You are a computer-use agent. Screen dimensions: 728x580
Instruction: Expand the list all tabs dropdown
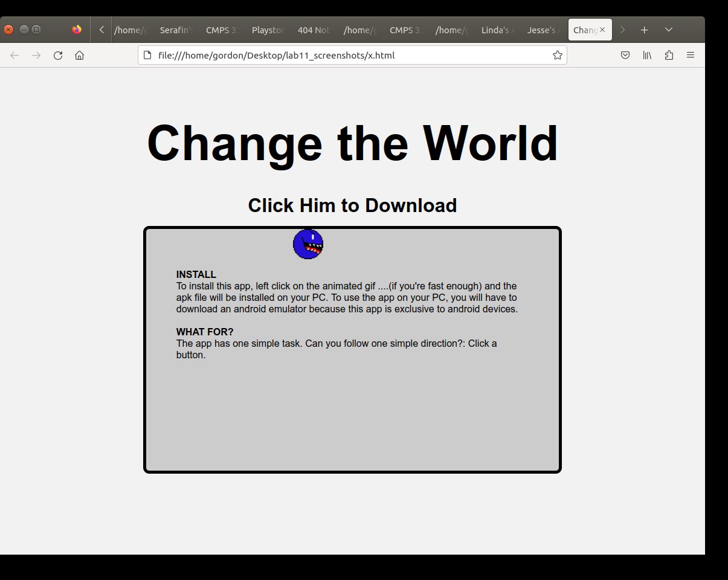(x=668, y=30)
